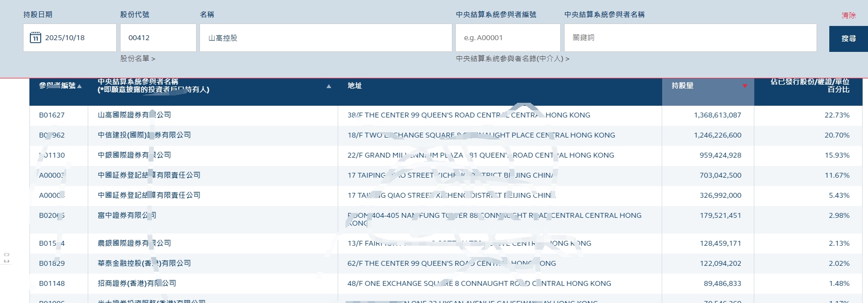Select percentage 20.70%
868x303 pixels.
[x=837, y=135]
